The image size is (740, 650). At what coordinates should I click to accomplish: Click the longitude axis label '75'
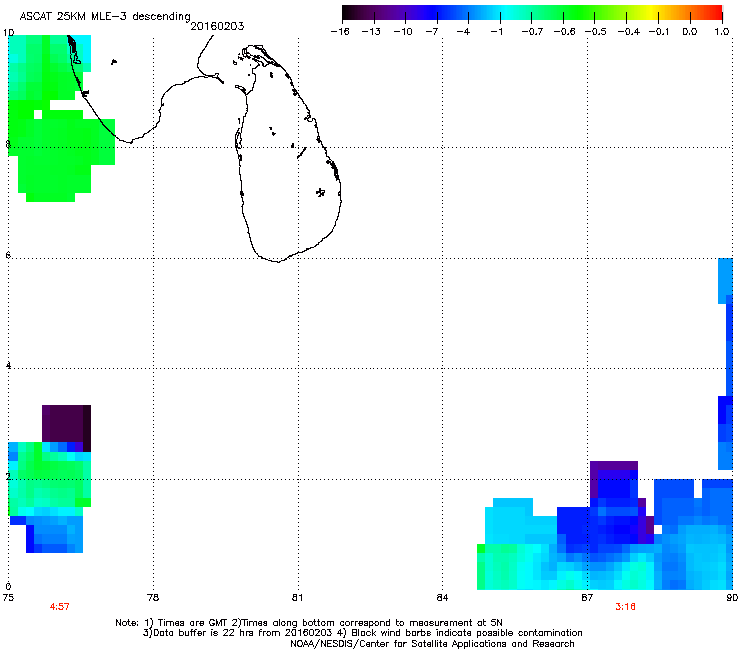tap(8, 598)
